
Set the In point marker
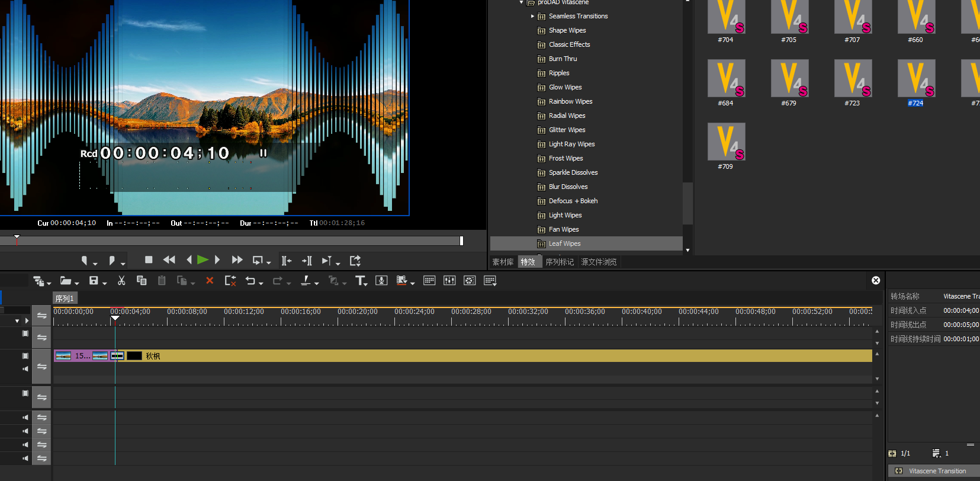(85, 261)
